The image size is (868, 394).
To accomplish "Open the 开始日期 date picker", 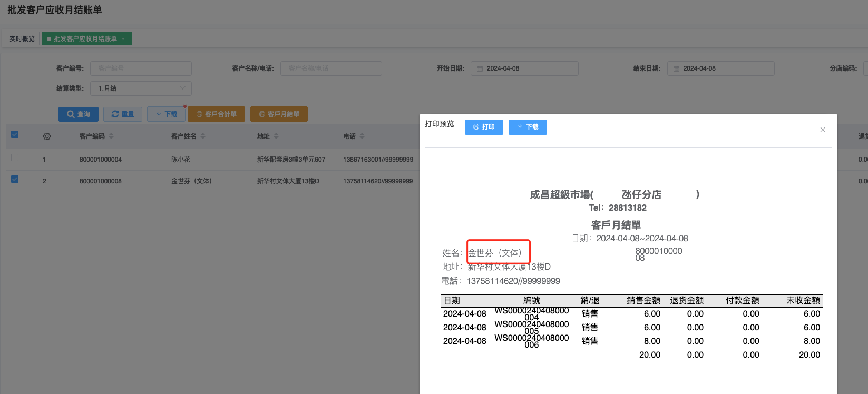I will click(524, 68).
